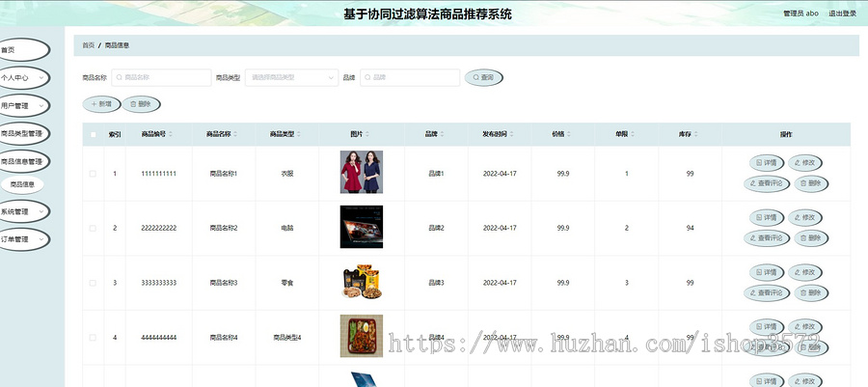Sort by 库存 column arrows
The image size is (868, 387).
pyautogui.click(x=695, y=134)
